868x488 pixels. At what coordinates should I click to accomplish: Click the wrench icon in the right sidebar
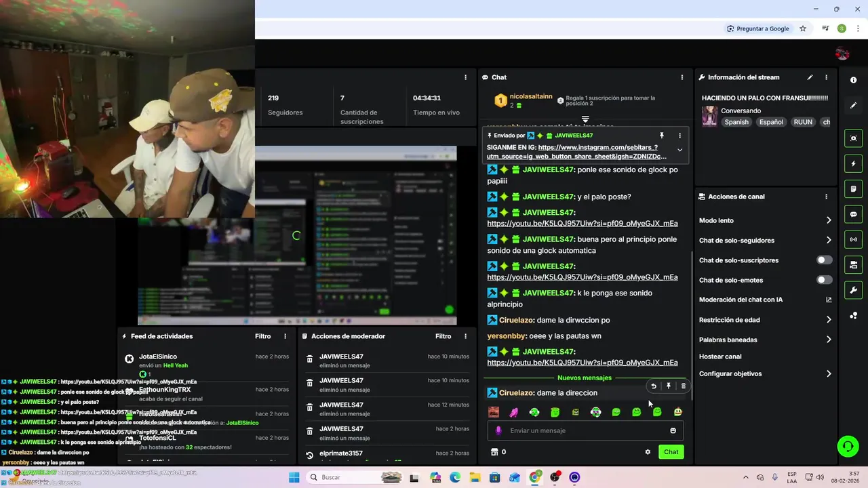(853, 290)
